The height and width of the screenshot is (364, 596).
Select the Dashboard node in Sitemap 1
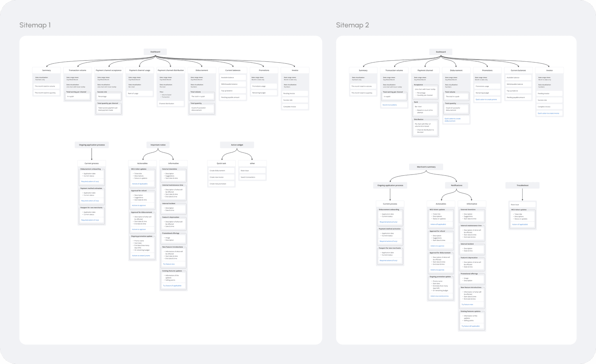[x=155, y=52]
